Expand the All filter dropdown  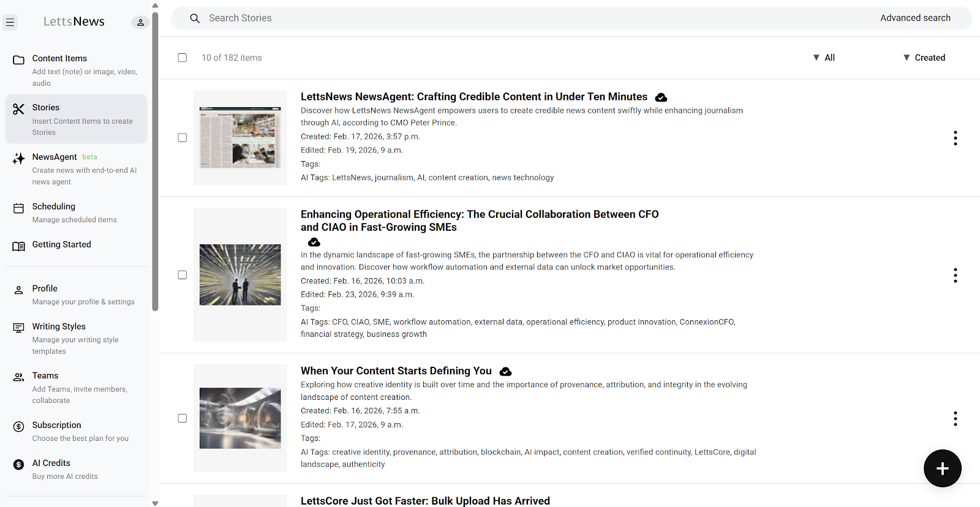pos(824,58)
